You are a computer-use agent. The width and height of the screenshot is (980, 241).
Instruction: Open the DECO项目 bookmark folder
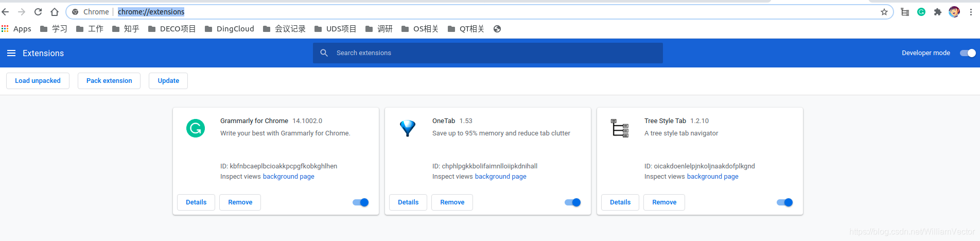click(172, 29)
